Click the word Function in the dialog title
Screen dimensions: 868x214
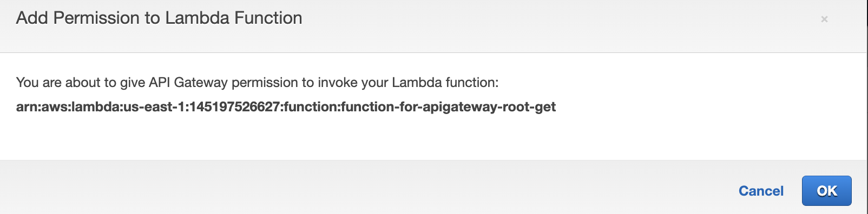point(268,18)
